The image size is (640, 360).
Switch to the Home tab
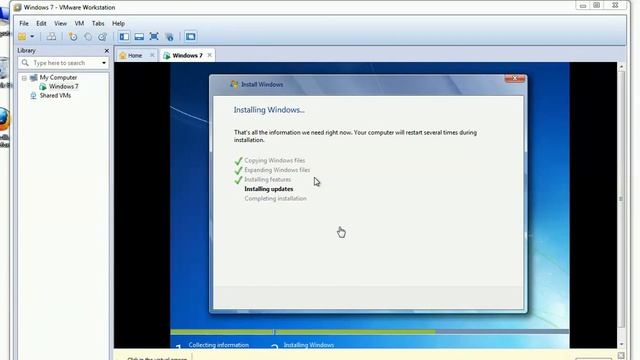pyautogui.click(x=135, y=55)
